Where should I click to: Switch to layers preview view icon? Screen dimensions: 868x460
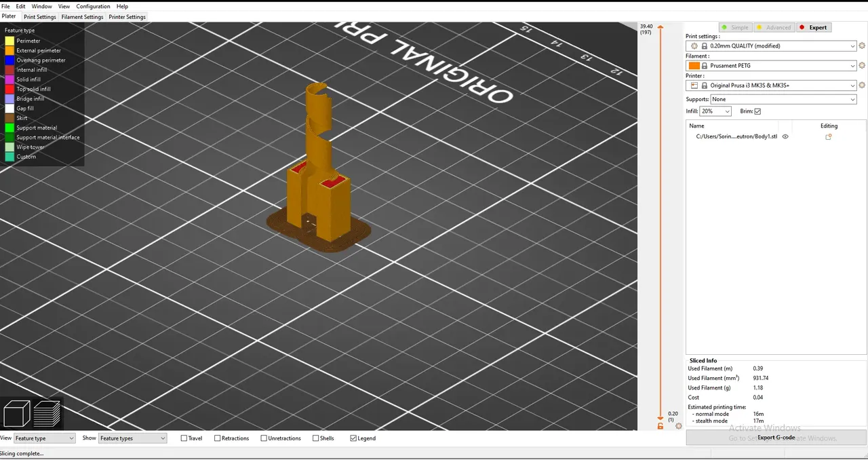click(x=47, y=413)
